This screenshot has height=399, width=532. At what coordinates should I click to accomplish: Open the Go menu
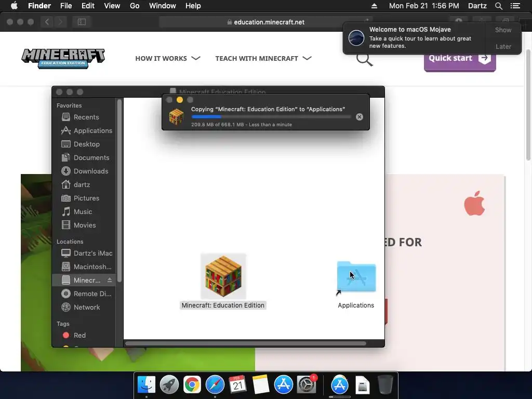point(135,6)
